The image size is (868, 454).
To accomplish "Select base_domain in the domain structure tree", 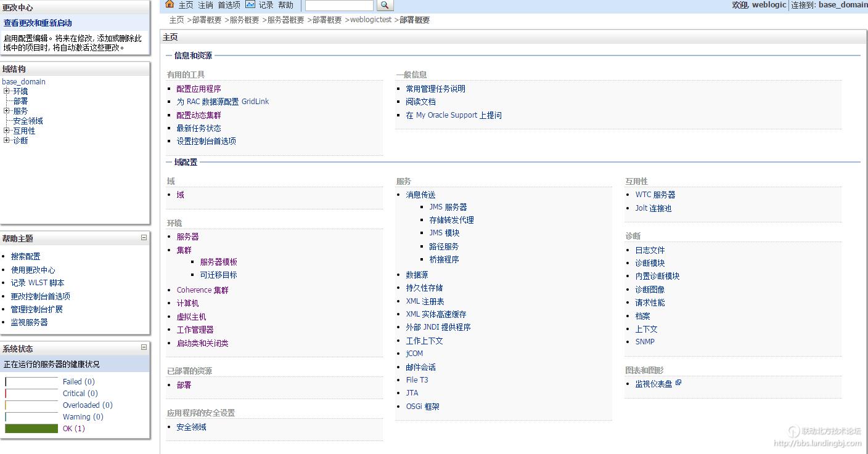I will [23, 81].
